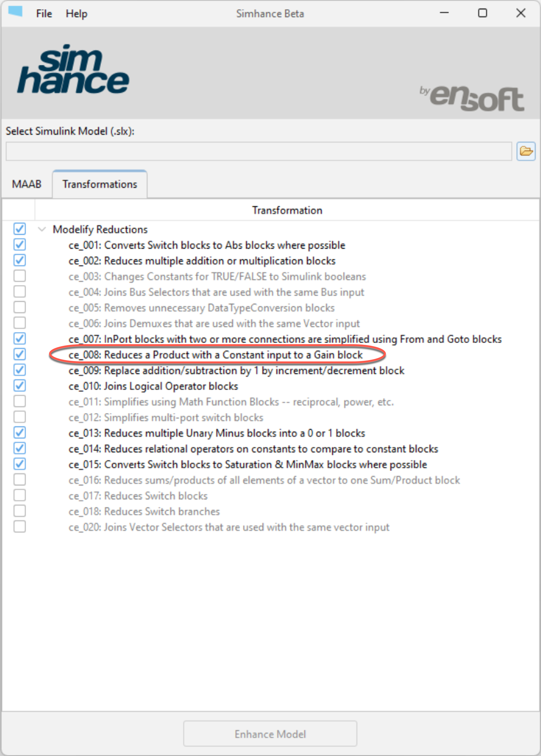This screenshot has width=541, height=756.
Task: Enable the ce_017 Reduces Switch blocks checkbox
Action: (20, 495)
